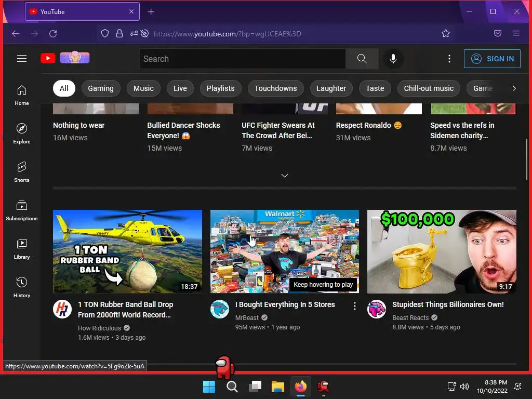Open Windows Start menu
Viewport: 532px width, 399px height.
point(209,387)
